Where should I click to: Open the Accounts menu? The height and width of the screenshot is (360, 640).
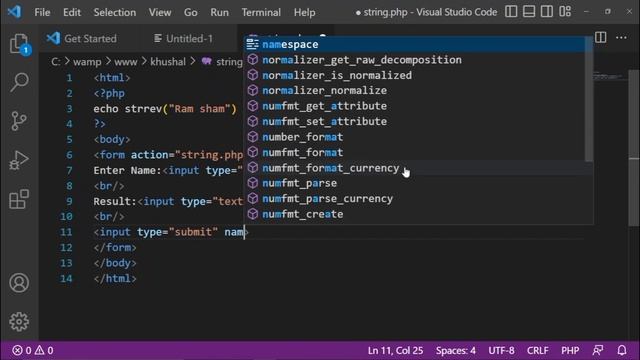point(19,282)
